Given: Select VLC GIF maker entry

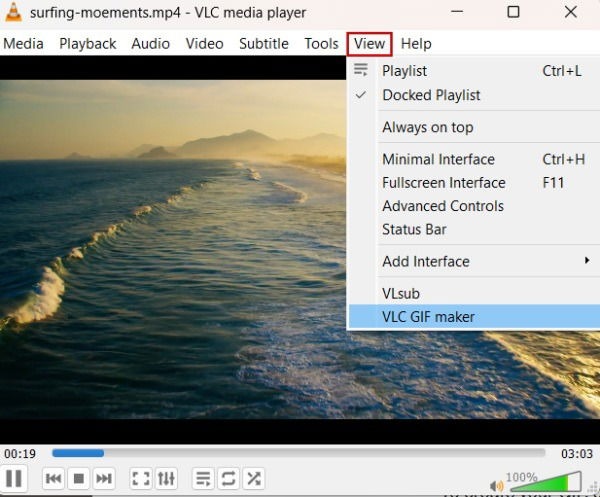Looking at the screenshot, I should [x=428, y=317].
